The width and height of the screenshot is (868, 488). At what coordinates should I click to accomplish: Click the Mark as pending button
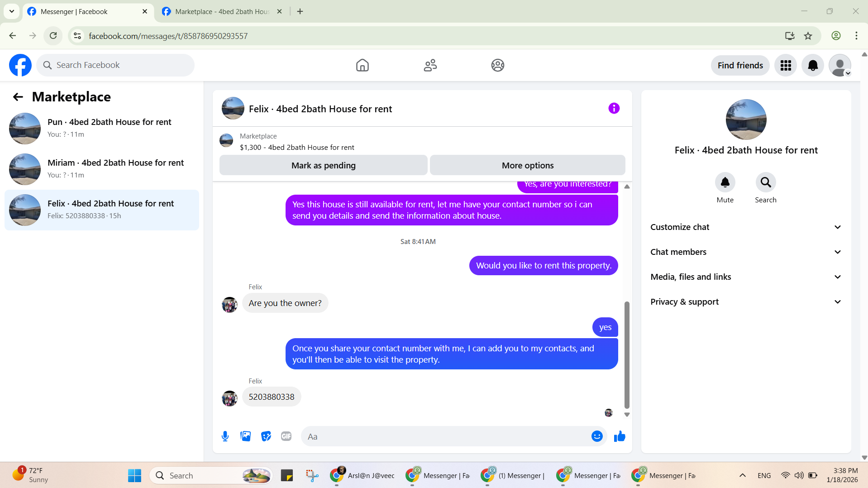[x=324, y=165]
